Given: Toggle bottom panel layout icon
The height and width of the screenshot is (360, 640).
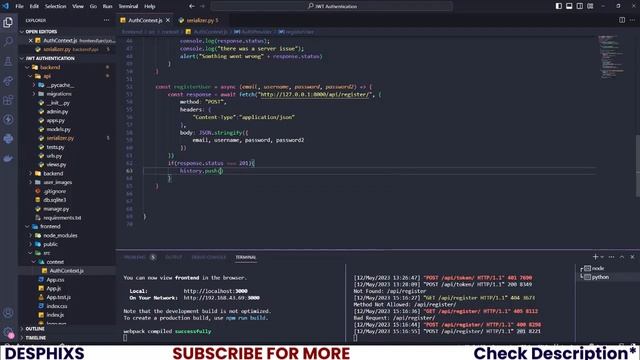Looking at the screenshot, I should 569,6.
